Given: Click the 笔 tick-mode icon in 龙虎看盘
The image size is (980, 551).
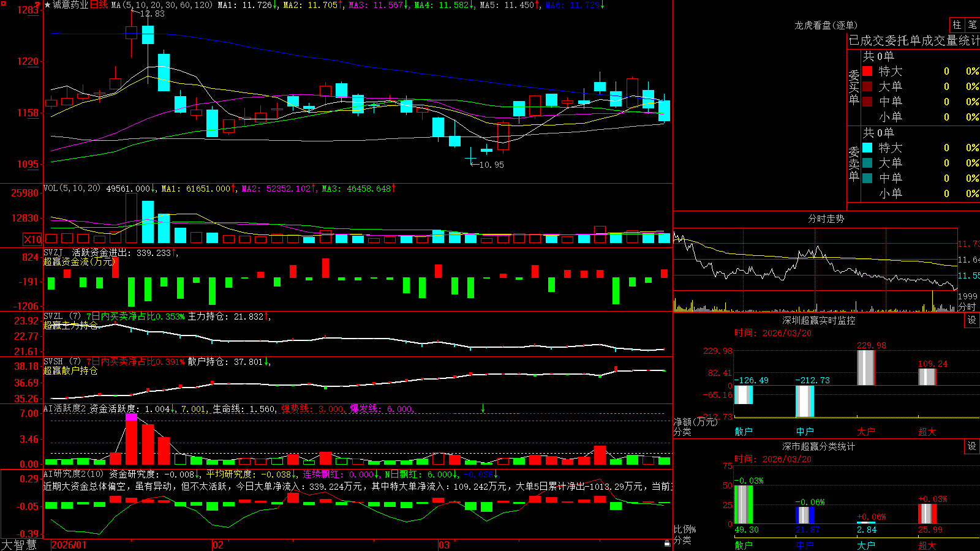Looking at the screenshot, I should point(972,24).
